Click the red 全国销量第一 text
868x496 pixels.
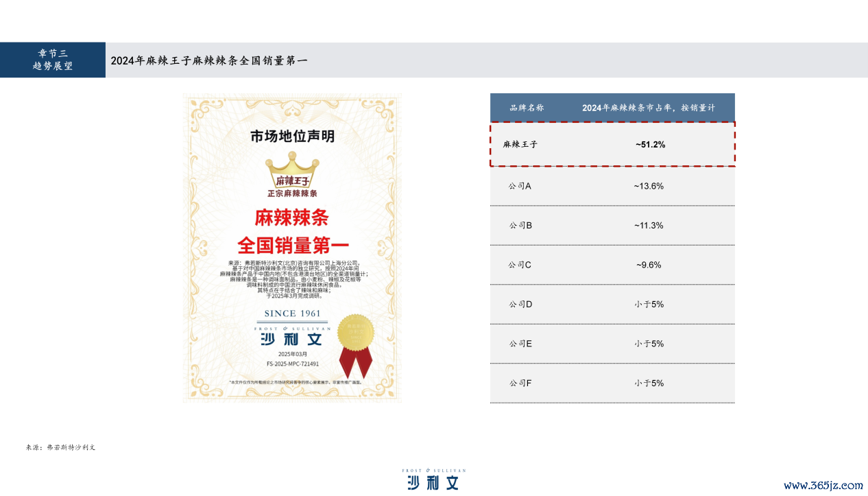tap(293, 245)
